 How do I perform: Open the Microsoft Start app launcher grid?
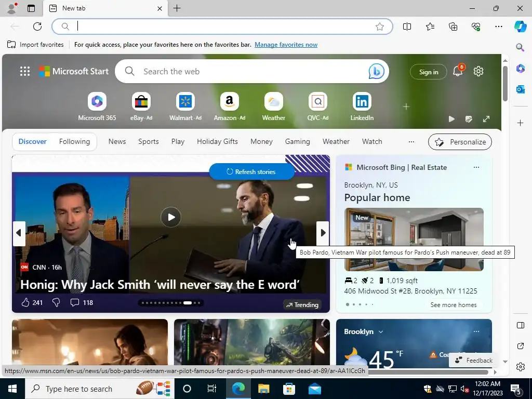(x=25, y=71)
